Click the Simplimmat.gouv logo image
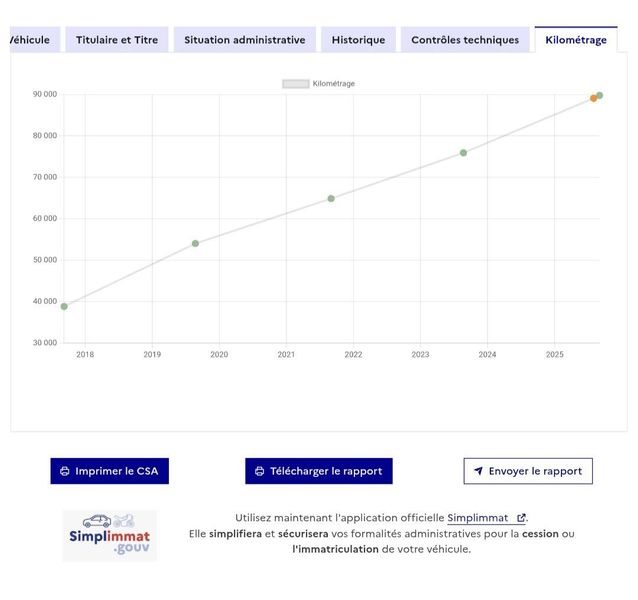 tap(110, 536)
